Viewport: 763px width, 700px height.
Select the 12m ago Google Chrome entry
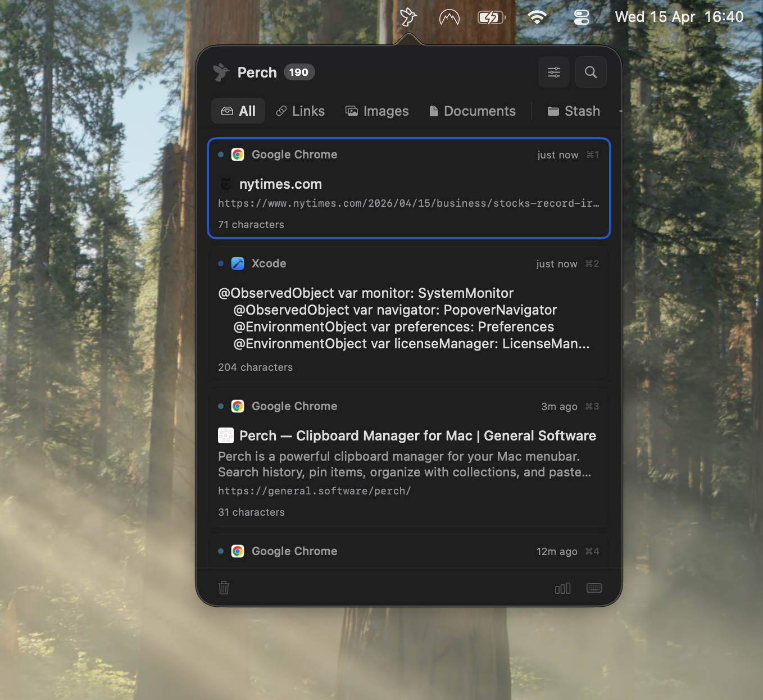[408, 551]
